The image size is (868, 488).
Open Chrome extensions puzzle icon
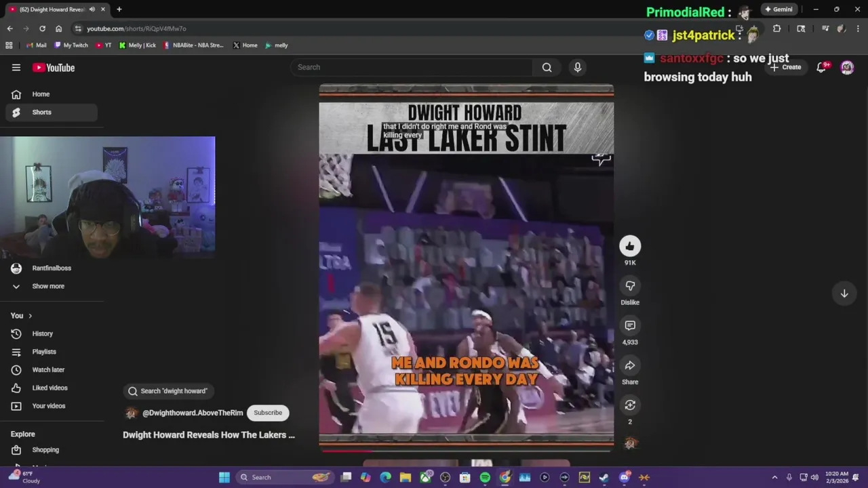[776, 28]
